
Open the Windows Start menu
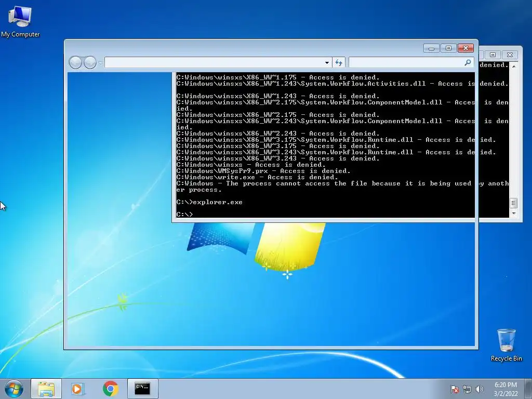(x=14, y=389)
